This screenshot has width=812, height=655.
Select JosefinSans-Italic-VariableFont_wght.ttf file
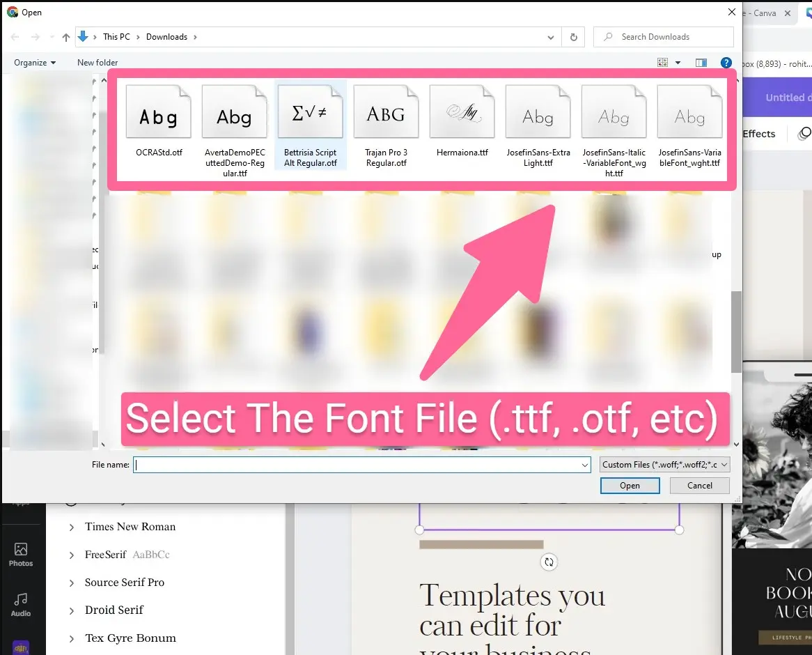click(x=614, y=130)
